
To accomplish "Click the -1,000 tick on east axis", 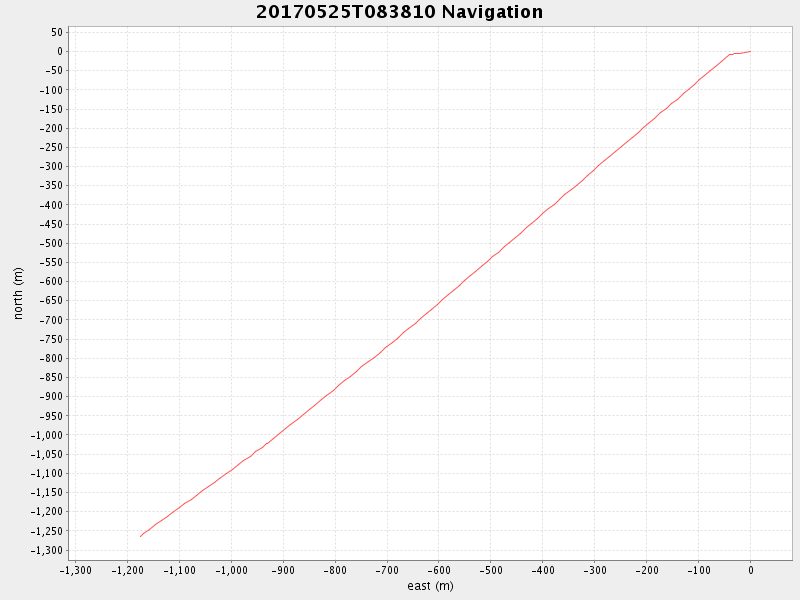I will [x=231, y=571].
